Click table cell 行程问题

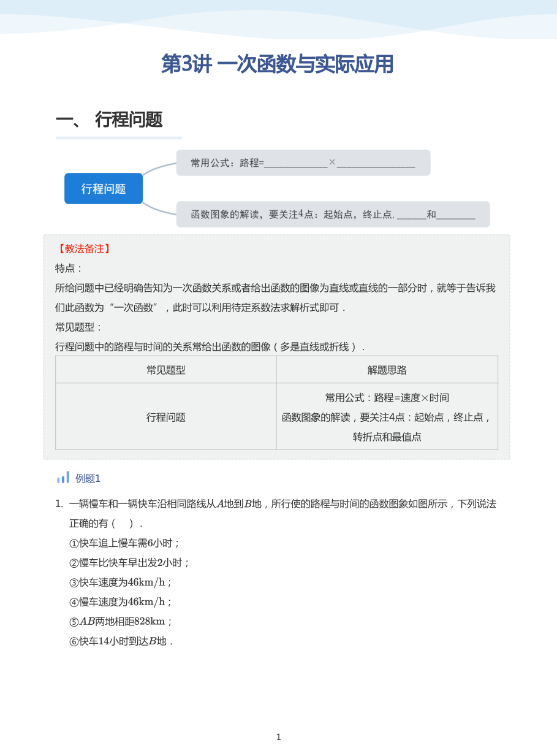coord(166,417)
